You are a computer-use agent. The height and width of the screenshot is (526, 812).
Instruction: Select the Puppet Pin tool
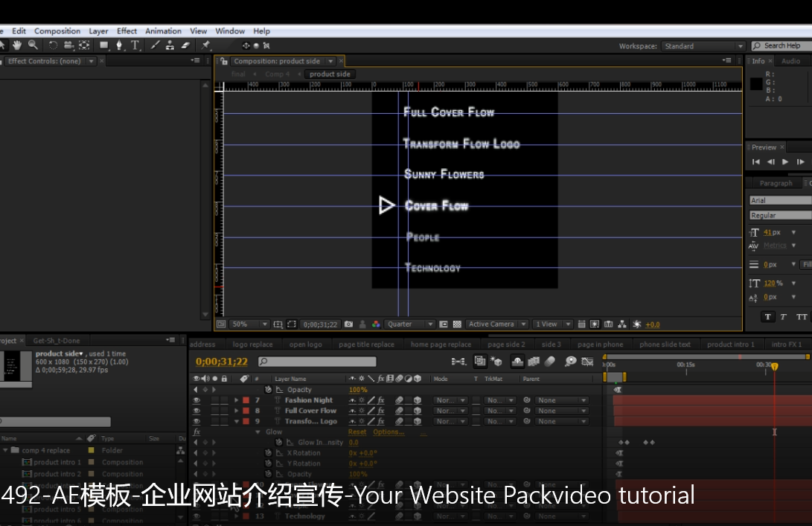coord(205,45)
